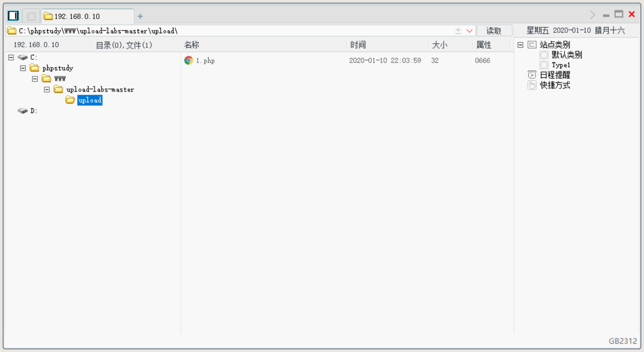Collapse the WWW folder node
The height and width of the screenshot is (352, 644).
coord(35,78)
